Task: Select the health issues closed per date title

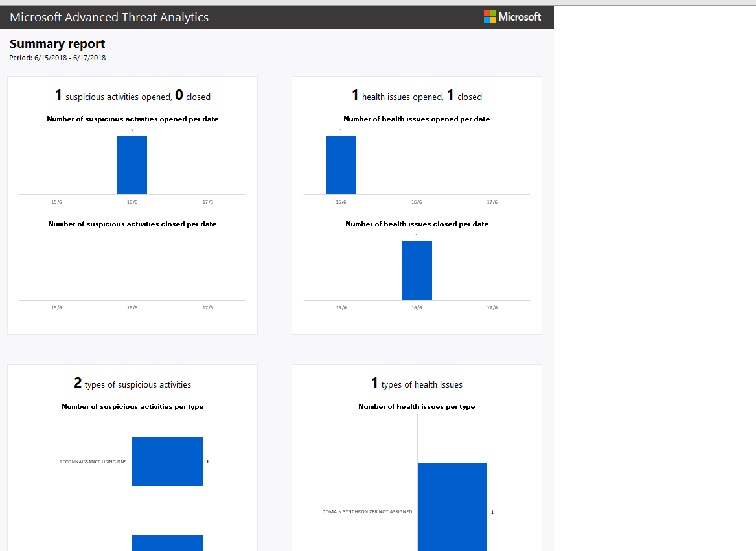Action: click(x=417, y=224)
